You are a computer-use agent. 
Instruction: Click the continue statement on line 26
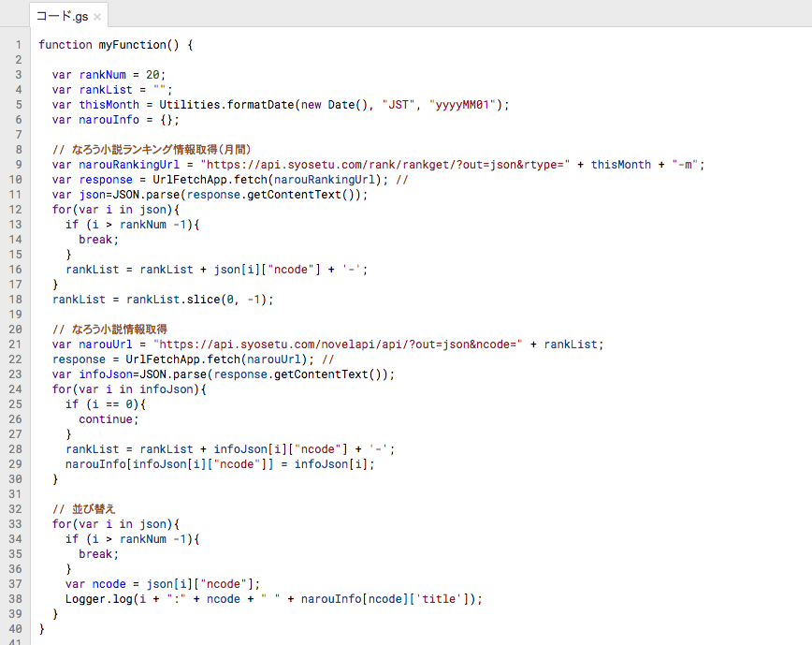(x=109, y=419)
